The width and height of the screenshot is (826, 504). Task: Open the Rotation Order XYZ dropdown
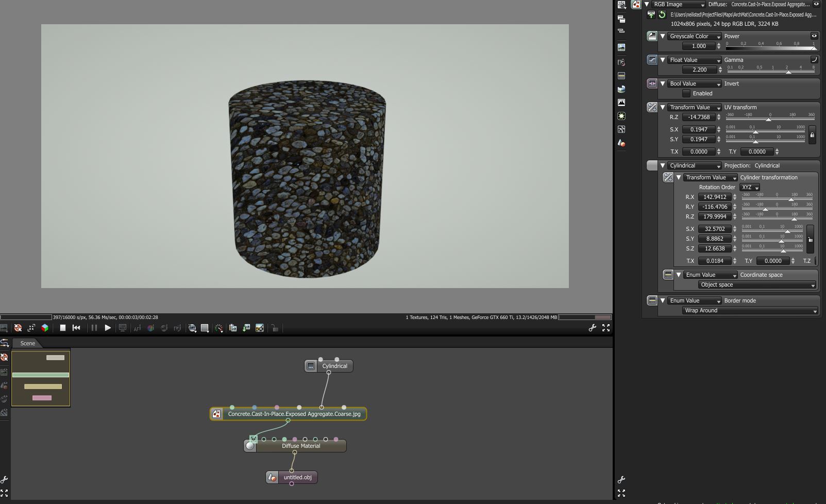[750, 188]
